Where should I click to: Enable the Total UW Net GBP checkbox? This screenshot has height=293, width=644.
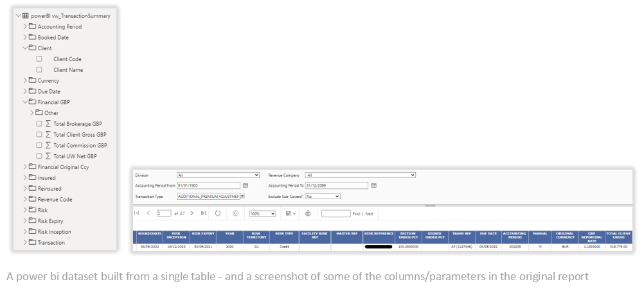point(39,156)
